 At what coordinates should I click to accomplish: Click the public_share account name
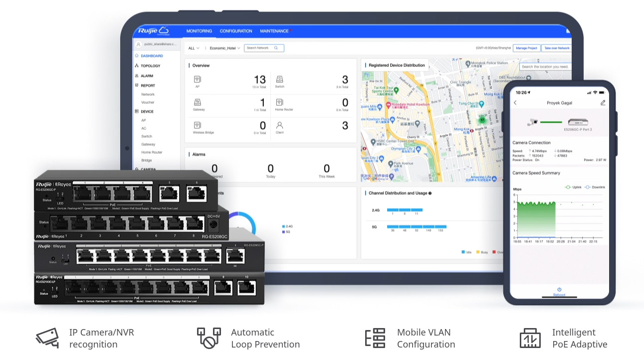click(x=160, y=44)
